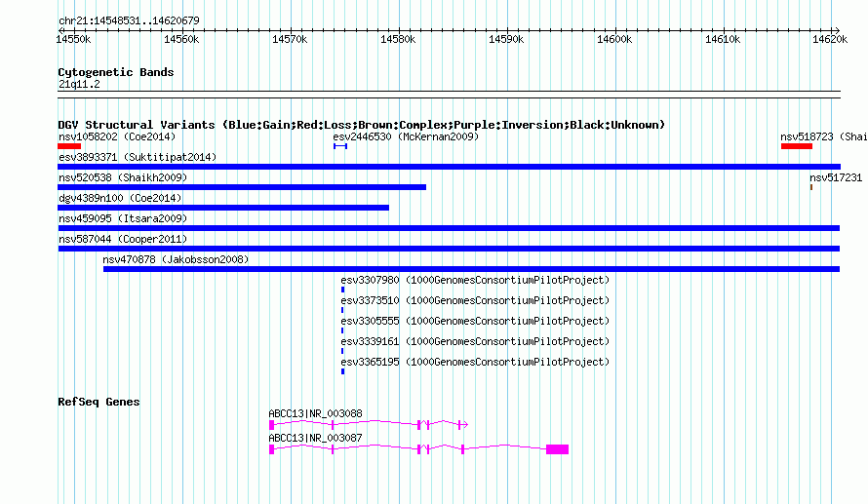Click the nsv517231 variant label

click(x=836, y=177)
